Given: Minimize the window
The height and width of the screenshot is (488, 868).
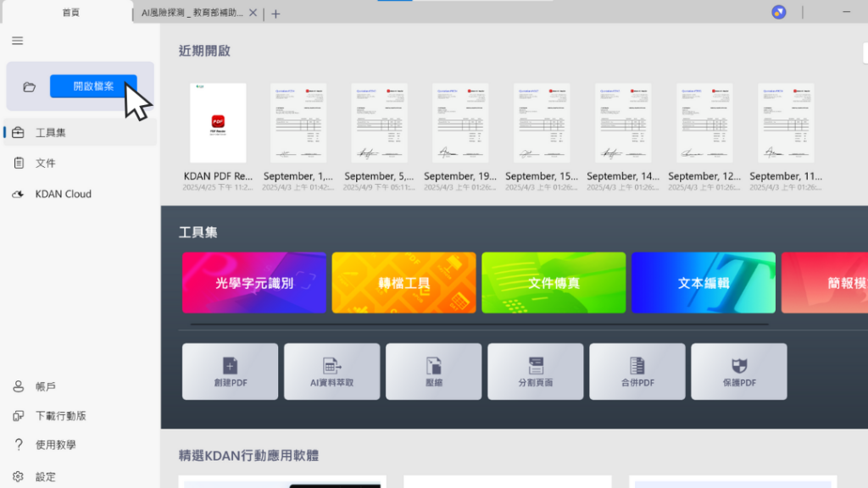Looking at the screenshot, I should 847,12.
